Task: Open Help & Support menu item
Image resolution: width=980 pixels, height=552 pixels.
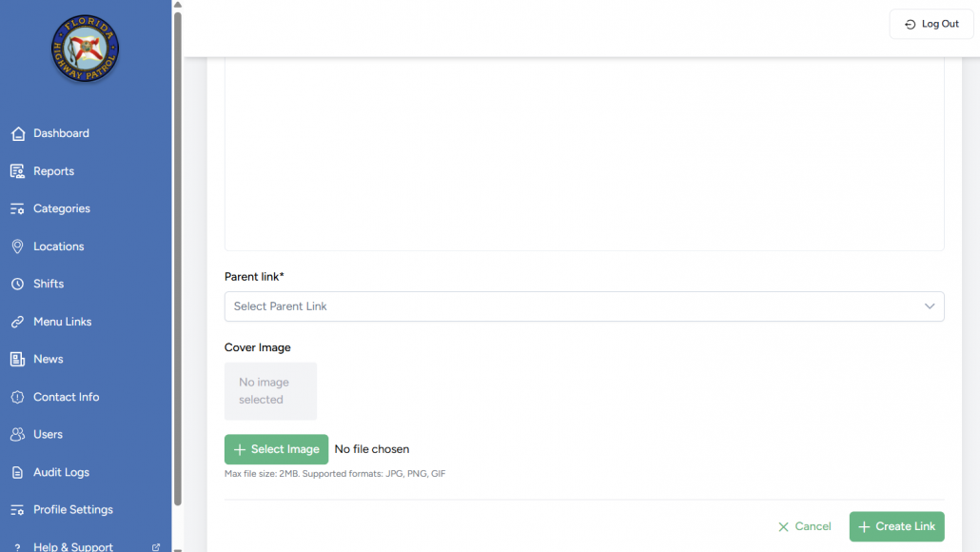Action: click(x=72, y=546)
